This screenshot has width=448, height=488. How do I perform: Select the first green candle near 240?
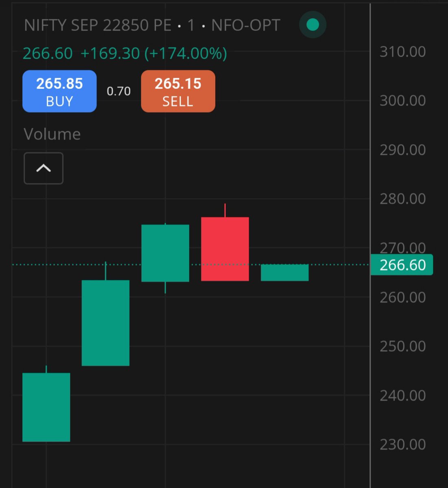(x=46, y=407)
